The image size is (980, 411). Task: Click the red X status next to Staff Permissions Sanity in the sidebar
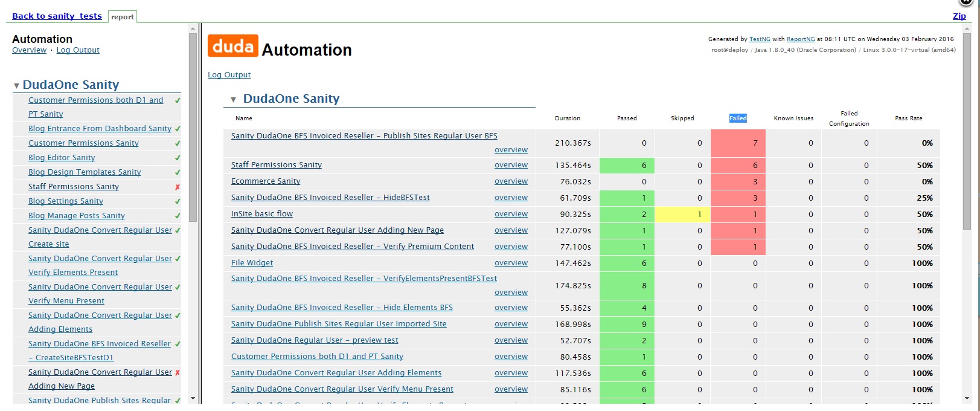(178, 187)
